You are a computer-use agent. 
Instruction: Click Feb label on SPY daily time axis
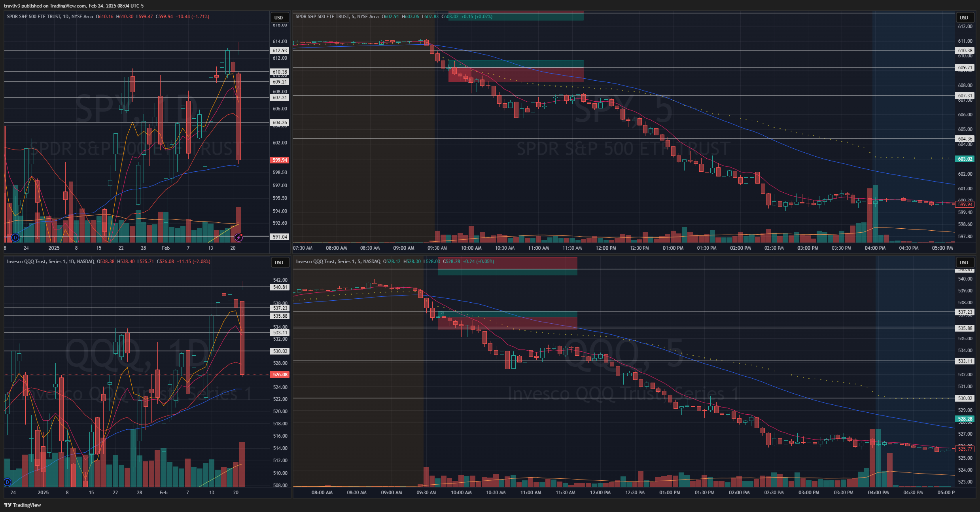click(166, 248)
